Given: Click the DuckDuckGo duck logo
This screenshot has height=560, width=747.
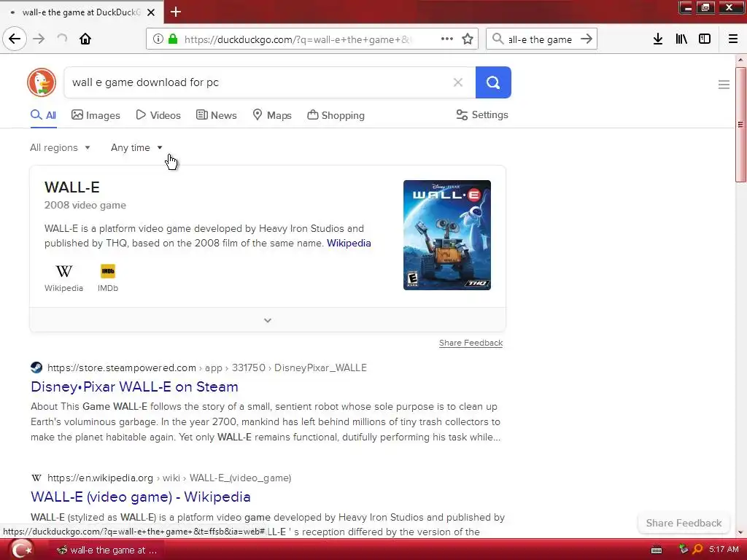Looking at the screenshot, I should point(42,82).
